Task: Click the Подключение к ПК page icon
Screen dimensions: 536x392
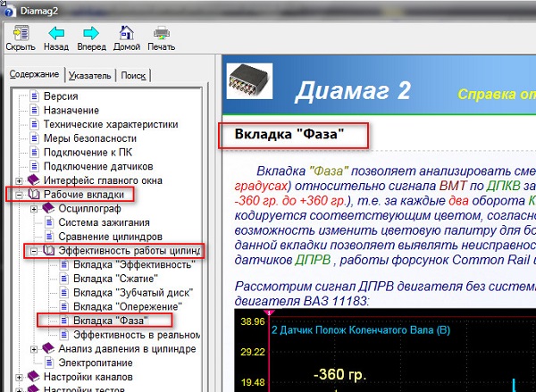Action: click(x=35, y=152)
